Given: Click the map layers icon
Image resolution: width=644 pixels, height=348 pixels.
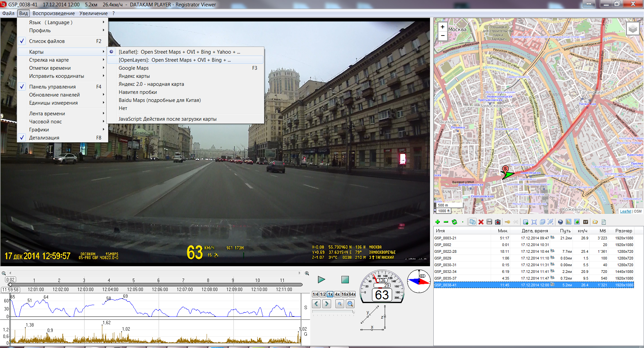Looking at the screenshot, I should pos(633,29).
